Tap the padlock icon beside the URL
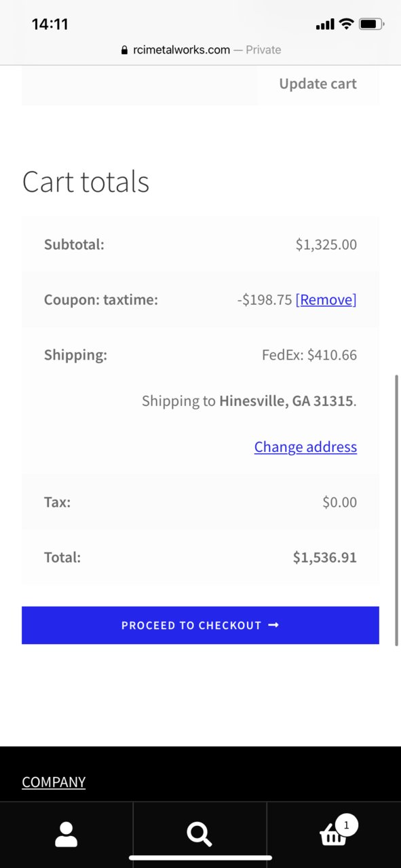The image size is (401, 868). tap(124, 50)
